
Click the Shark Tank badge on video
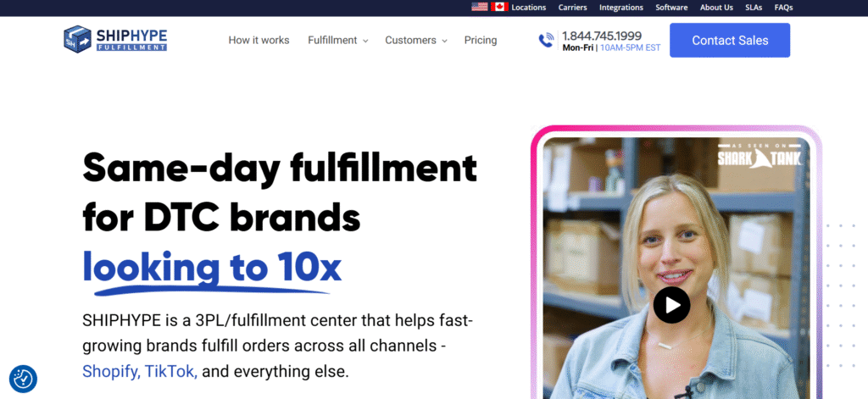point(759,155)
